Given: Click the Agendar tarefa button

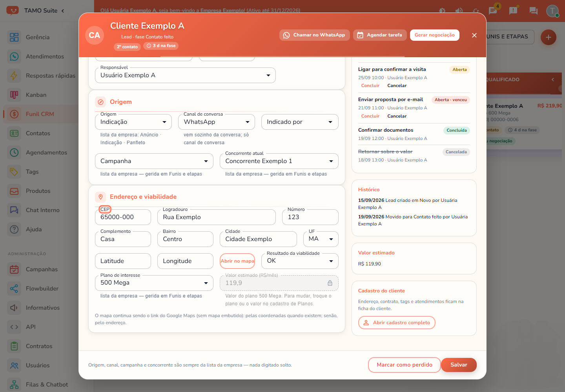Looking at the screenshot, I should click(380, 35).
